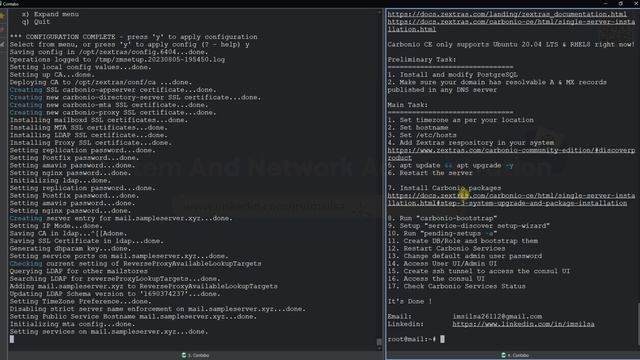This screenshot has width=640, height=360.
Task: Click the email address imsilsa26112@gmail.com
Action: coord(497,316)
